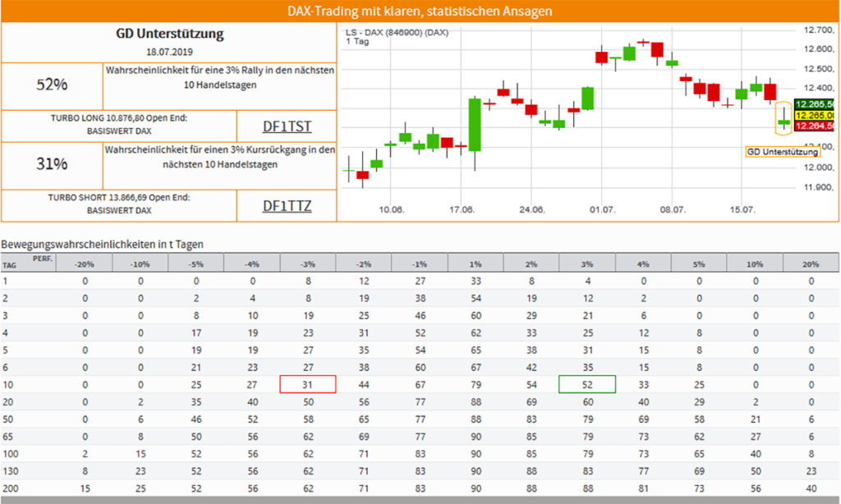
Task: Click the -10% column header
Action: [140, 263]
